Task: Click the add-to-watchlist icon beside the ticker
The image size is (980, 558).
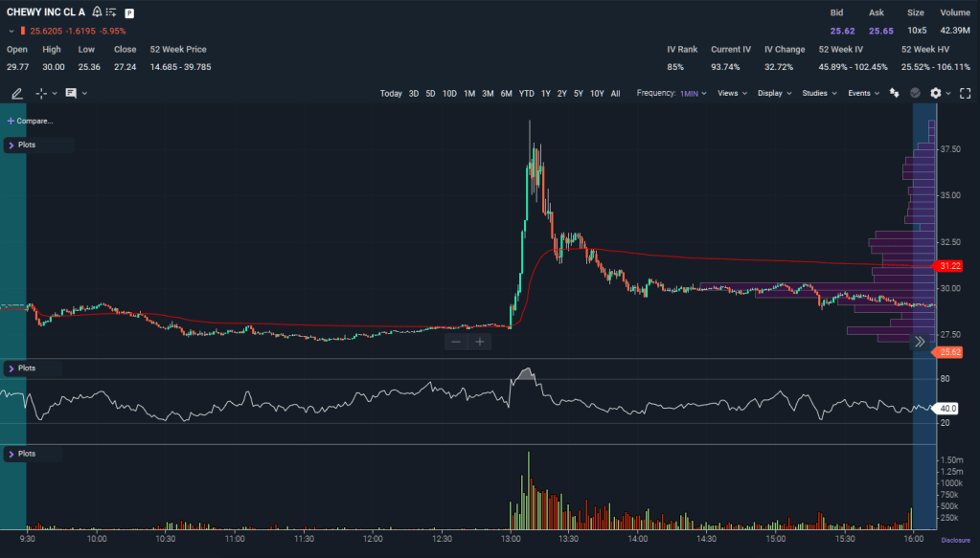Action: (x=112, y=13)
